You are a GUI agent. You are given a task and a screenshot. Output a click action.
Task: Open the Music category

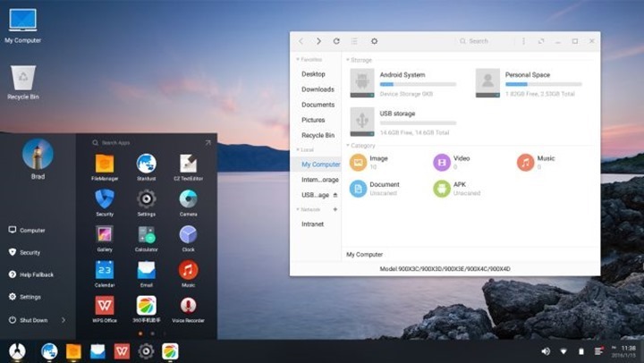526,162
